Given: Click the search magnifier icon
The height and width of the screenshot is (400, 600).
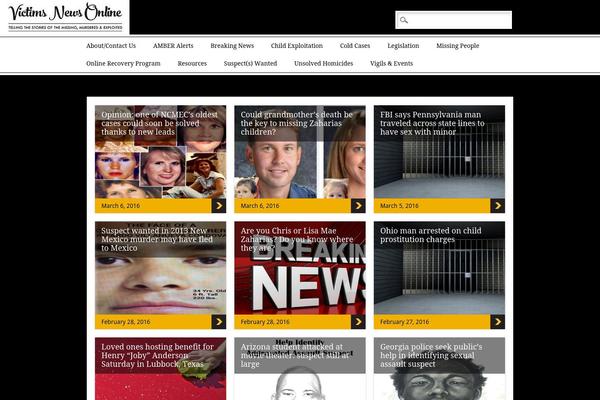Looking at the screenshot, I should point(403,20).
